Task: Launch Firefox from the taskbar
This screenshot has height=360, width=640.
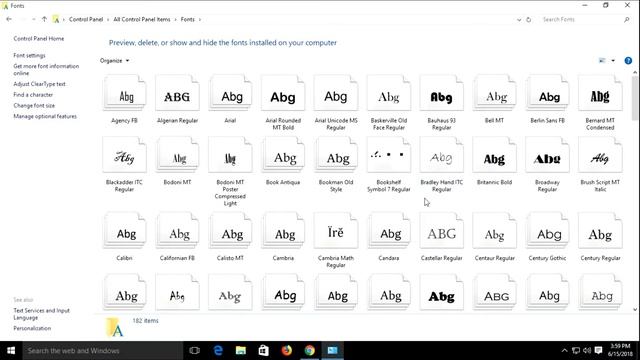Action: coord(287,351)
